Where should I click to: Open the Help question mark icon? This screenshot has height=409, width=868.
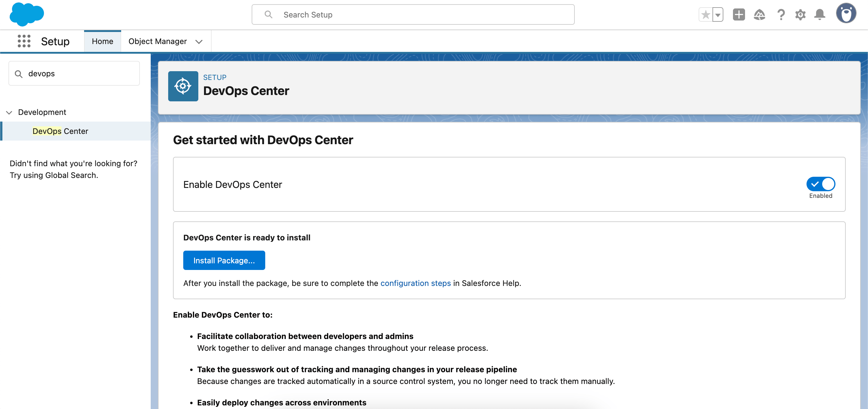coord(781,15)
